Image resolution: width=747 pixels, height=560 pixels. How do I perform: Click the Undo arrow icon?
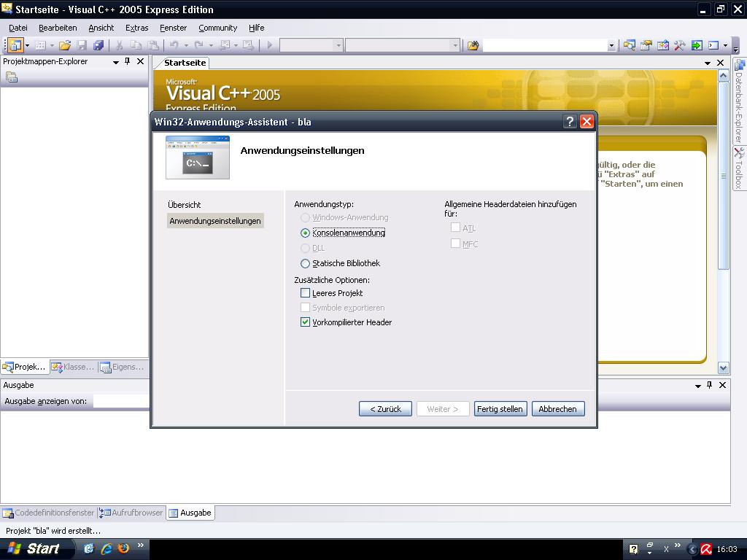tap(174, 45)
